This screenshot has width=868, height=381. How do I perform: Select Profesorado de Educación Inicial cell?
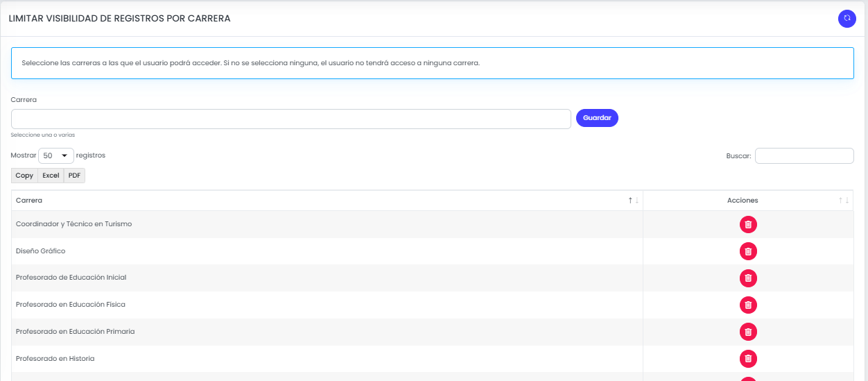click(x=327, y=278)
